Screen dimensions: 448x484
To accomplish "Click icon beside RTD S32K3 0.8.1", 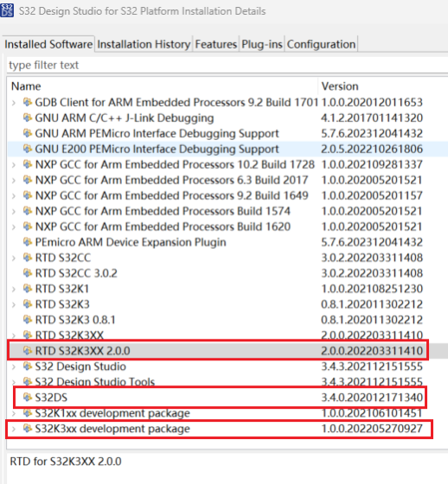I will click(28, 320).
